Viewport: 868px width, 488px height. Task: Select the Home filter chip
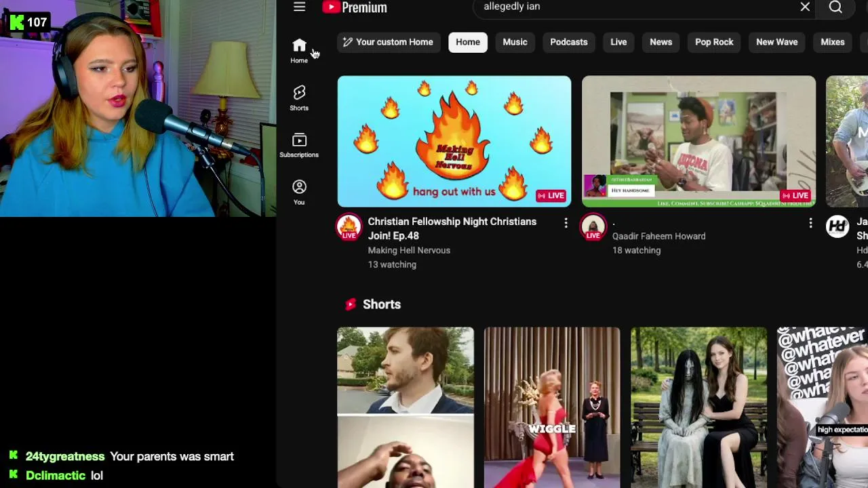click(468, 42)
